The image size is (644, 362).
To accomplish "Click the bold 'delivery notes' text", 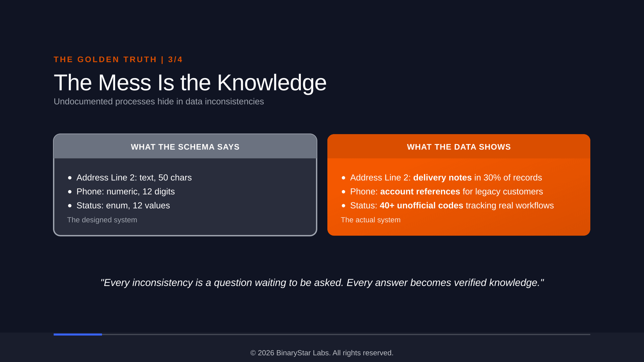I will click(442, 178).
